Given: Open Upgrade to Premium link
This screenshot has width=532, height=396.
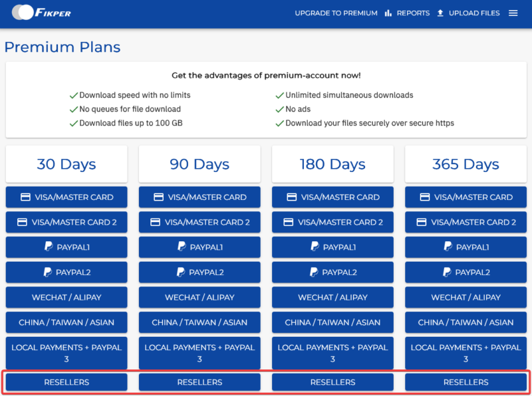Looking at the screenshot, I should pos(336,13).
